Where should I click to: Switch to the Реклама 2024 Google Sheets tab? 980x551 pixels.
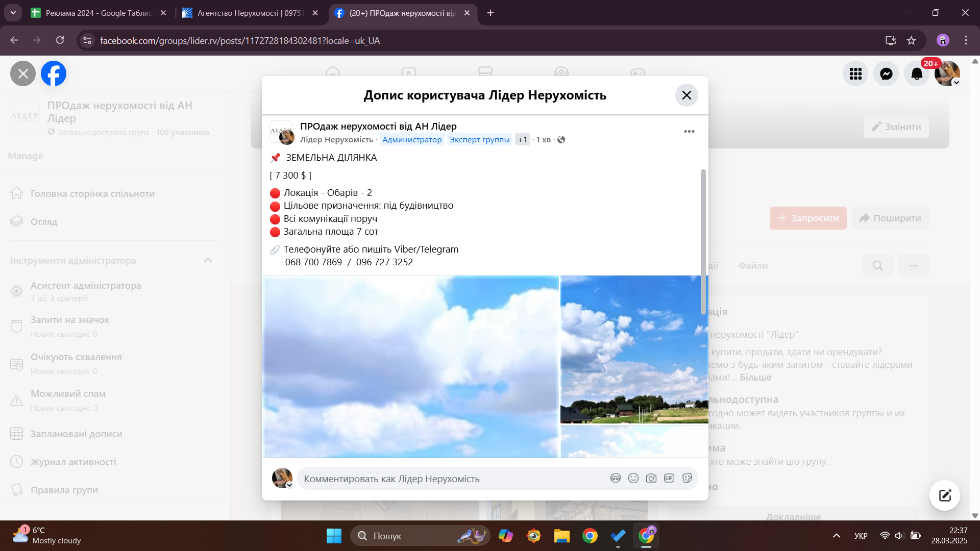(x=97, y=13)
